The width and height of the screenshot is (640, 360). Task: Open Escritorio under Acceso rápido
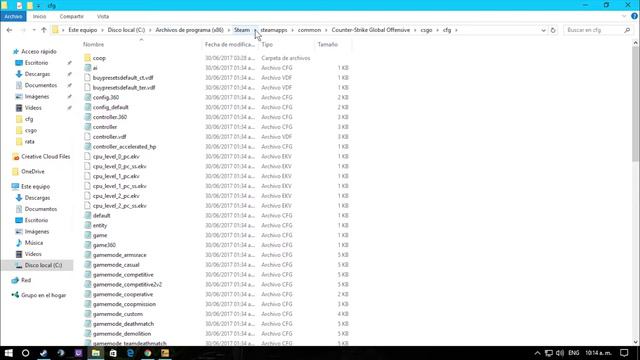coord(36,63)
